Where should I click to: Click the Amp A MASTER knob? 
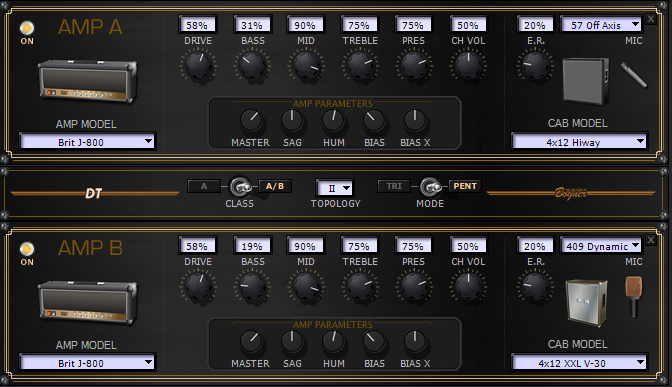pyautogui.click(x=251, y=120)
